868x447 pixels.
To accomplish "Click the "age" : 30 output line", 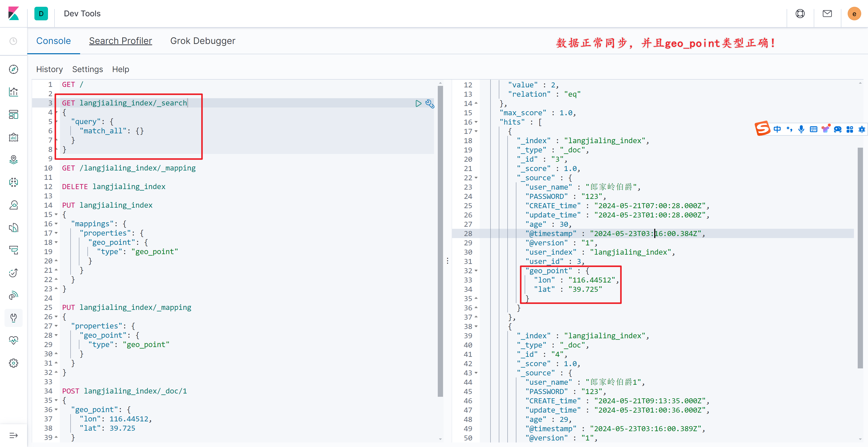I will coord(549,224).
